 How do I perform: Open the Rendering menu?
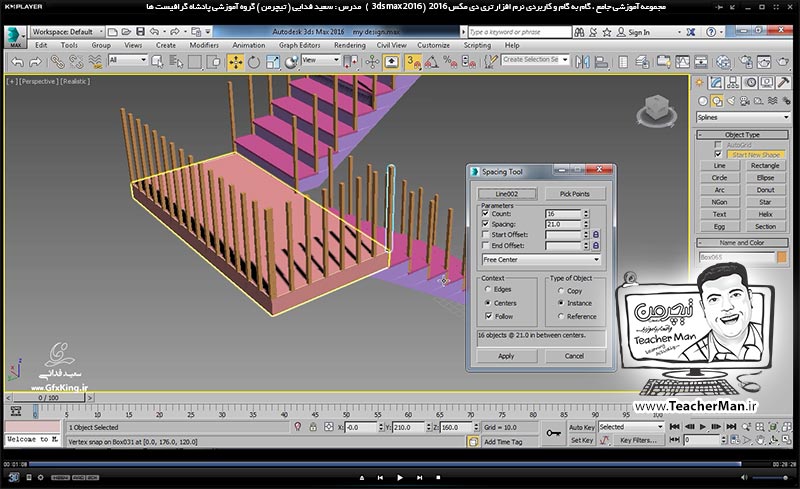click(x=349, y=45)
